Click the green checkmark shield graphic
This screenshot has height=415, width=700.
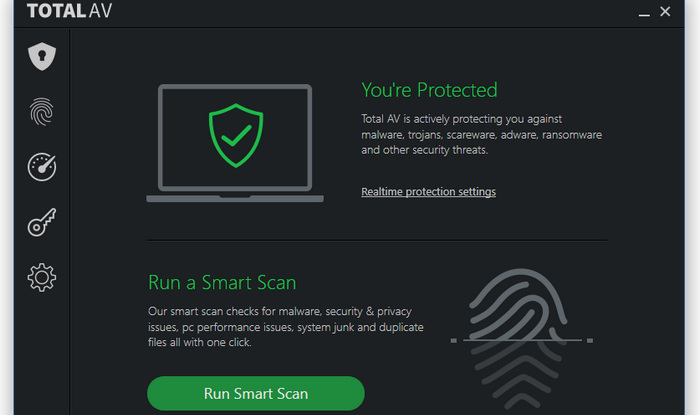tap(236, 136)
